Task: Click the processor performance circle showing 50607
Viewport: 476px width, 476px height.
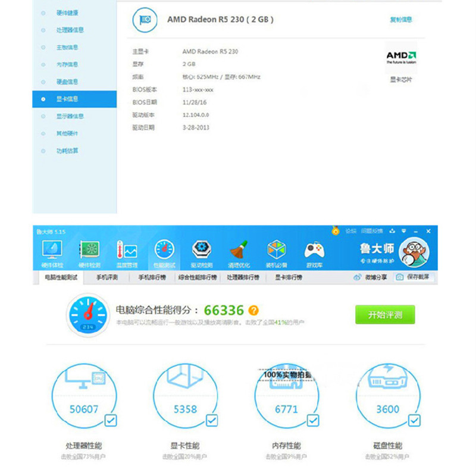Action: pyautogui.click(x=84, y=396)
